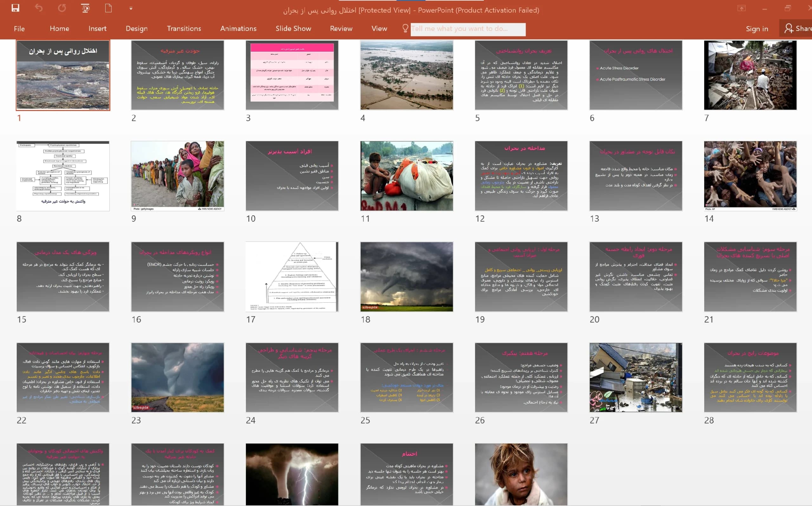The height and width of the screenshot is (506, 812).
Task: Switch to the Animations tab
Action: tap(238, 29)
